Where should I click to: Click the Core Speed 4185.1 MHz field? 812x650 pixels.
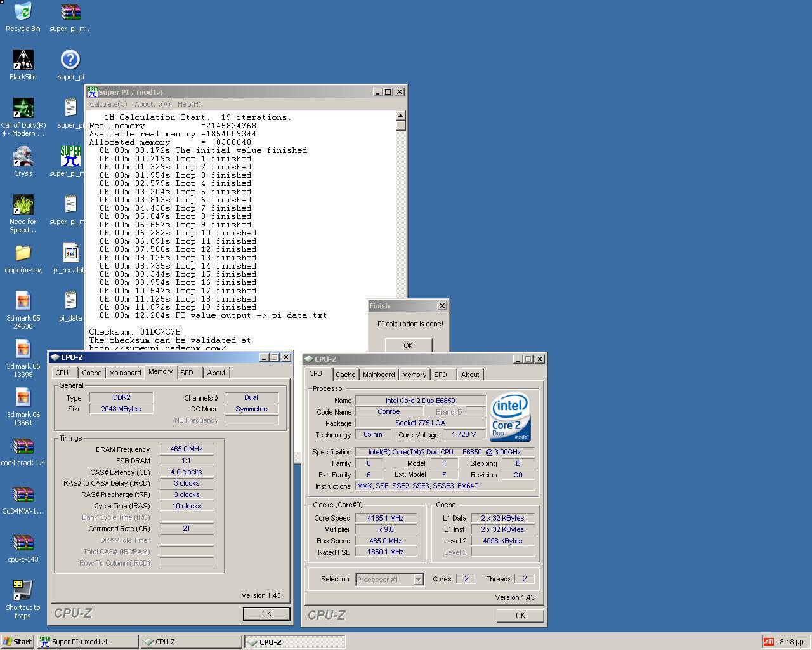click(386, 518)
